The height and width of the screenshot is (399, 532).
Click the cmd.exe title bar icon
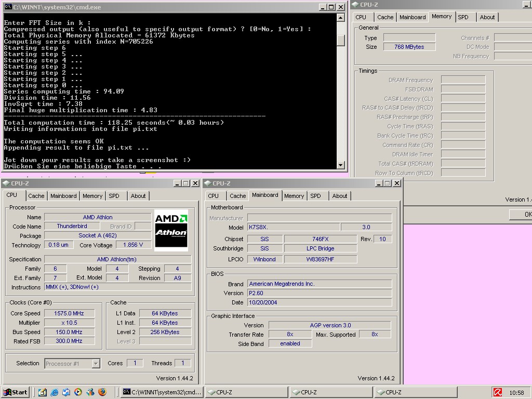point(8,7)
